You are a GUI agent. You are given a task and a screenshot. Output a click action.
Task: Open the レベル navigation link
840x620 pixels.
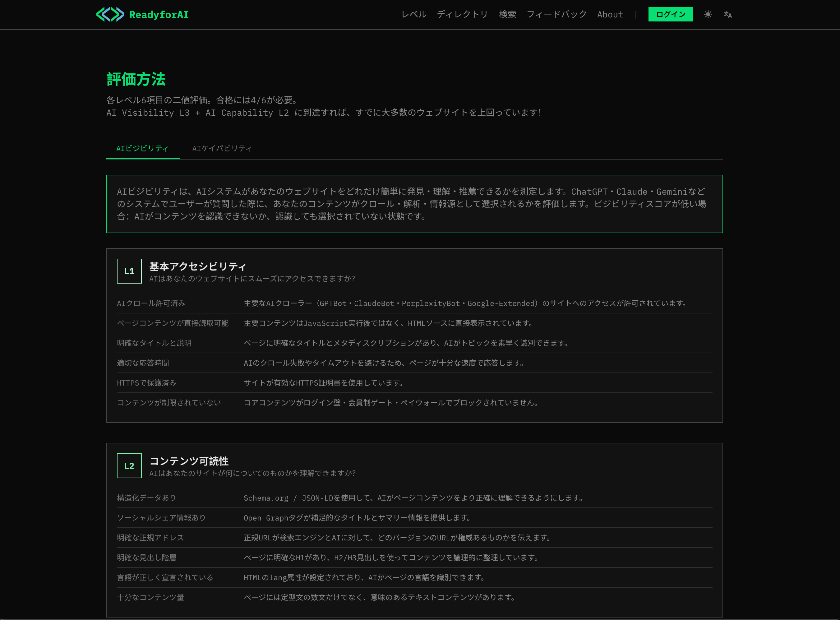coord(414,15)
